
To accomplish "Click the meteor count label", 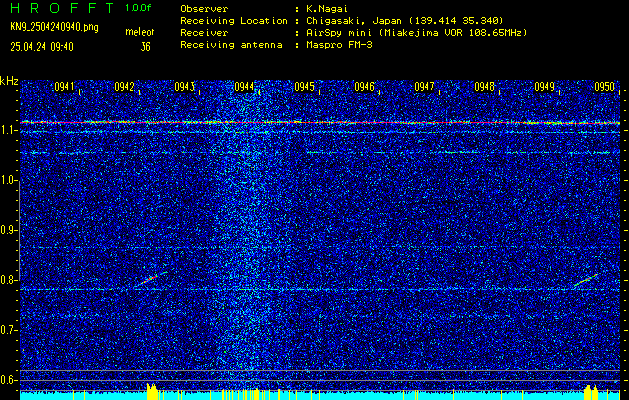I will [x=140, y=32].
